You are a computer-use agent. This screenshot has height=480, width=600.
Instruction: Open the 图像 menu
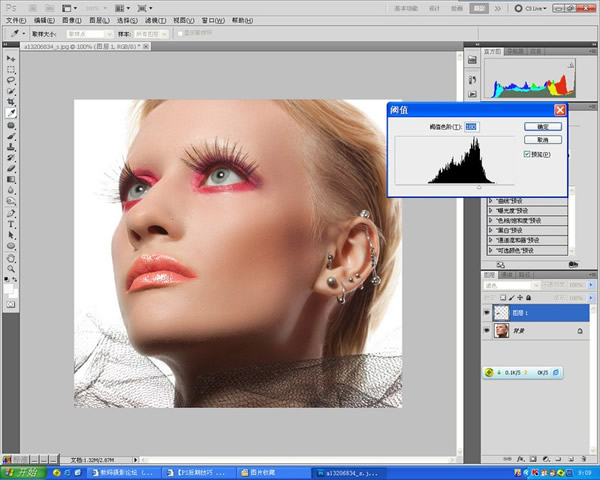click(71, 19)
